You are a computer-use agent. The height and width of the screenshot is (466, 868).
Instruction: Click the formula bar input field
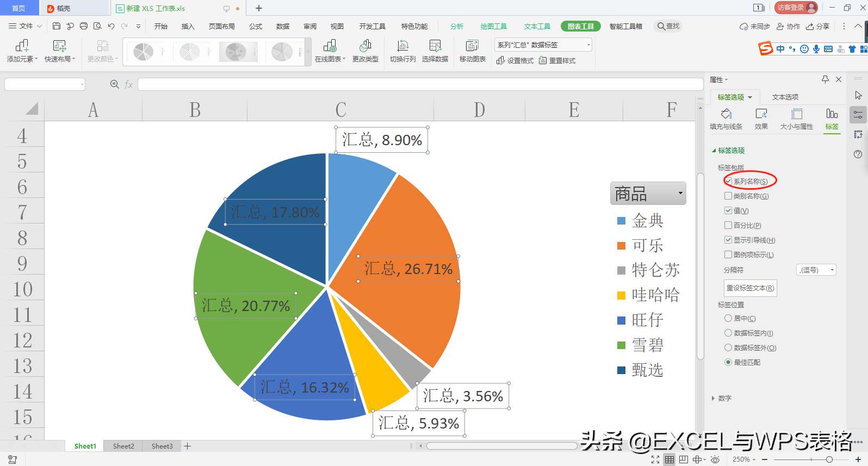click(x=420, y=84)
